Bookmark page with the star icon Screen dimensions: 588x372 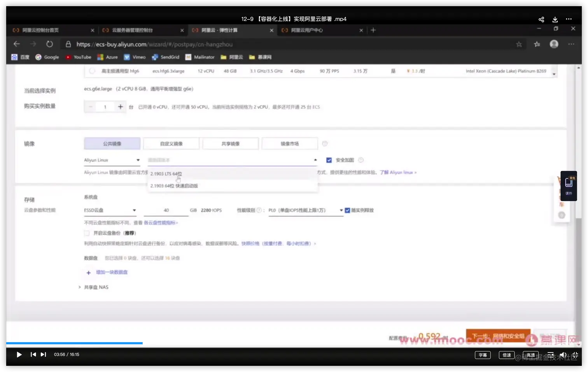coord(519,44)
